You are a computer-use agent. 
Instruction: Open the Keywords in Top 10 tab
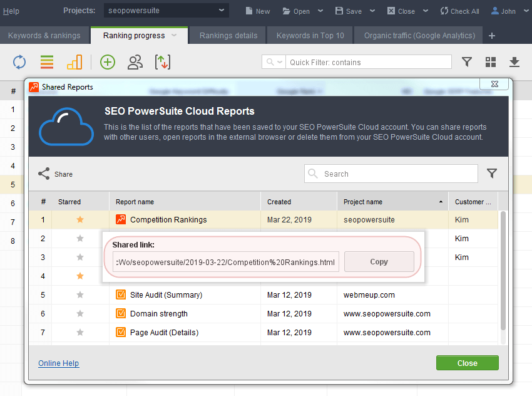pos(310,36)
